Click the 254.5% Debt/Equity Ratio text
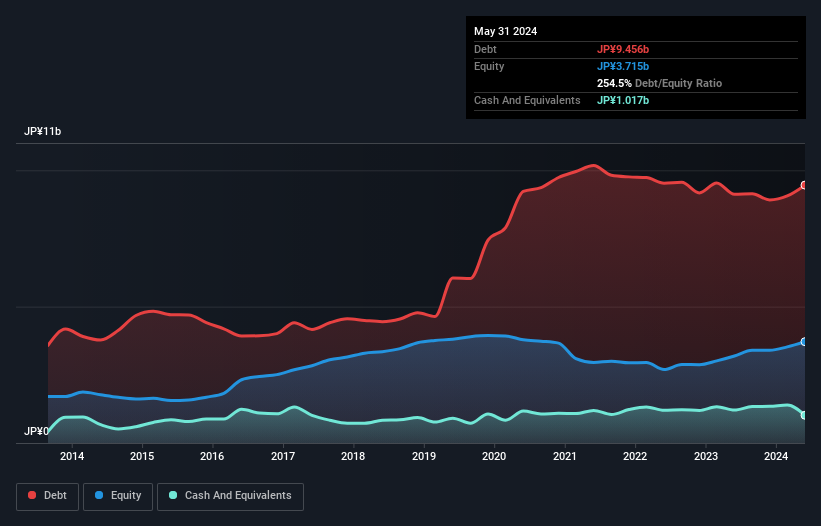Screen dimensions: 821x526 659,83
